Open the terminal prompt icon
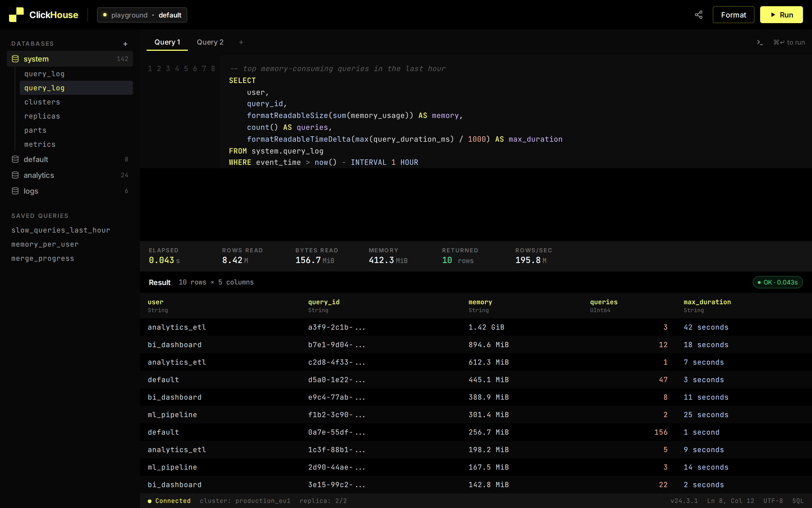The height and width of the screenshot is (508, 812). click(760, 42)
